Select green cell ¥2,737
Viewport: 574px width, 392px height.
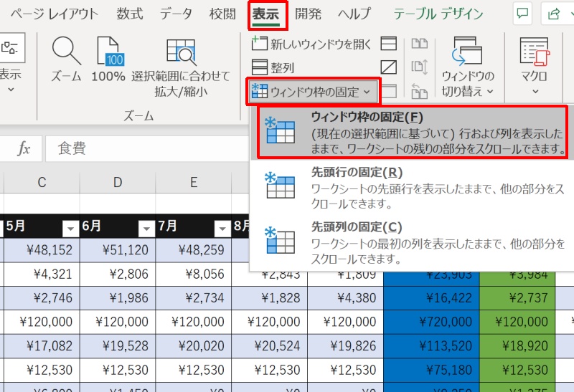[x=517, y=298]
